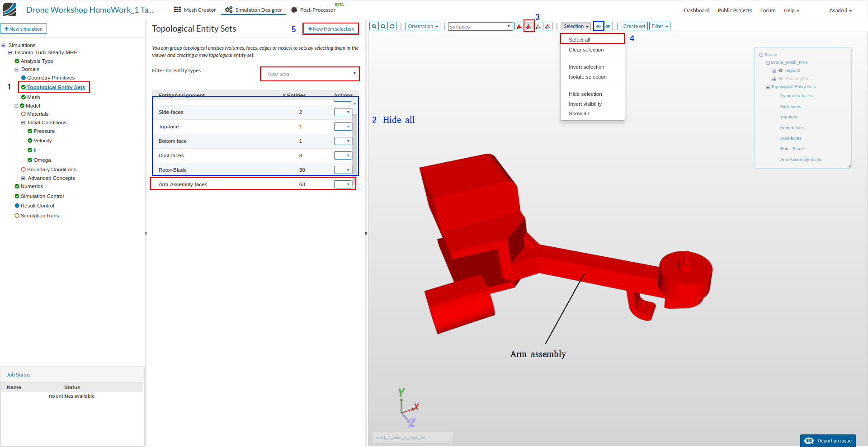This screenshot has width=868, height=447.
Task: Open the AsadAli user account menu
Action: [840, 10]
